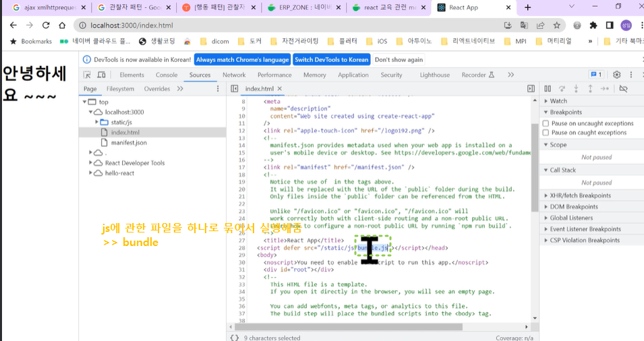This screenshot has height=341, width=644.
Task: Pause script execution in debugger
Action: (548, 89)
